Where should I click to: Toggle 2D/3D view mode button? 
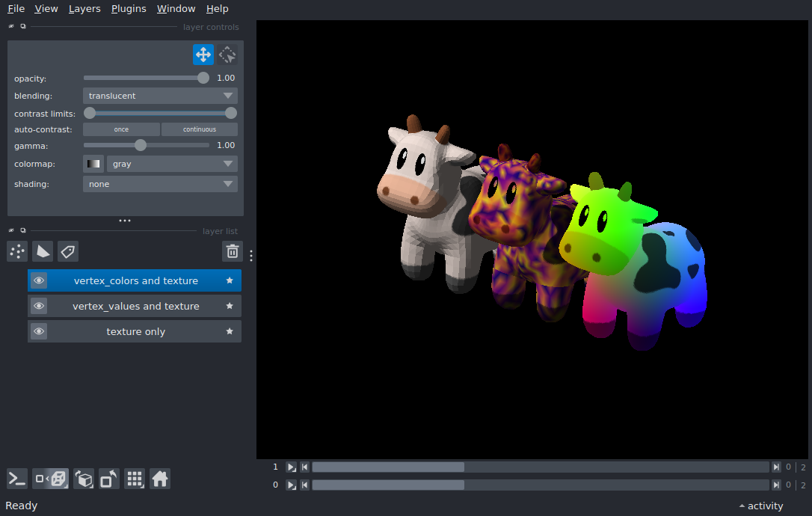pos(51,479)
